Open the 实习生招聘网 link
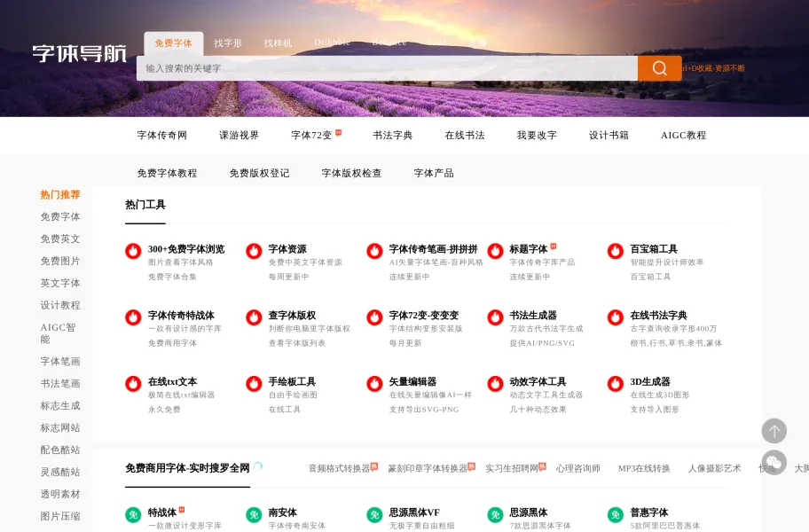Viewport: 809px width, 532px height. coord(512,468)
